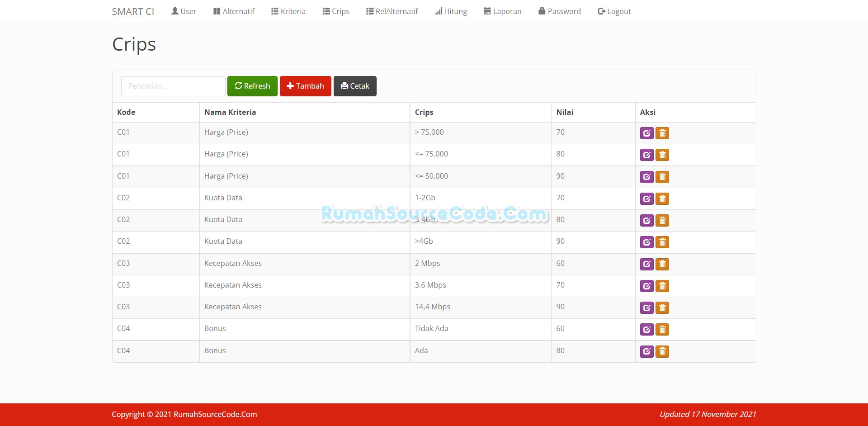Delete the '3.6 Mbps' row
The image size is (868, 426).
coord(662,286)
